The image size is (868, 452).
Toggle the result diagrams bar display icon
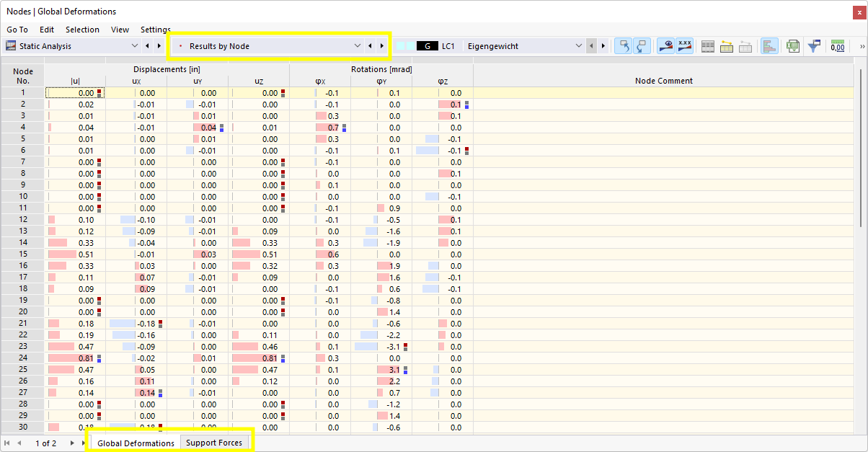point(769,45)
